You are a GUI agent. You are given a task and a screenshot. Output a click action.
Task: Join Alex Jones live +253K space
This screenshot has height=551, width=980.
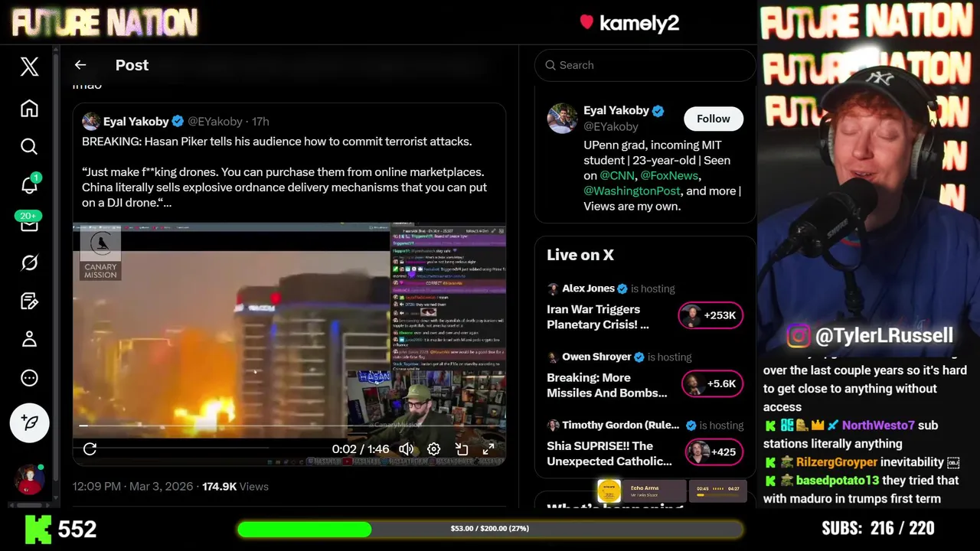(710, 315)
